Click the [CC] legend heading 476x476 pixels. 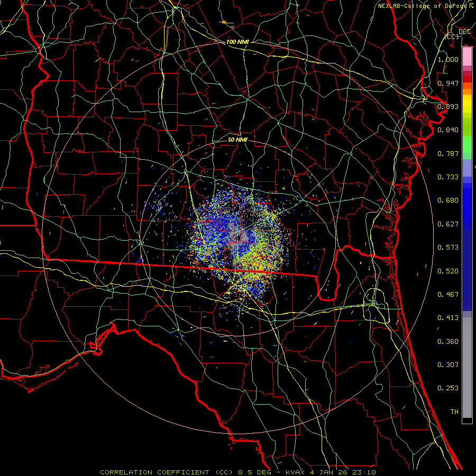point(452,36)
